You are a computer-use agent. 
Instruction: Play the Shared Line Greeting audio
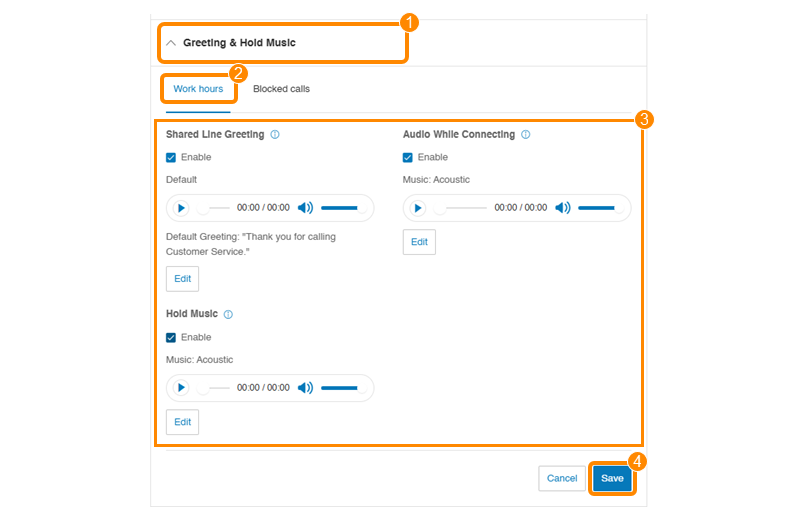click(181, 208)
